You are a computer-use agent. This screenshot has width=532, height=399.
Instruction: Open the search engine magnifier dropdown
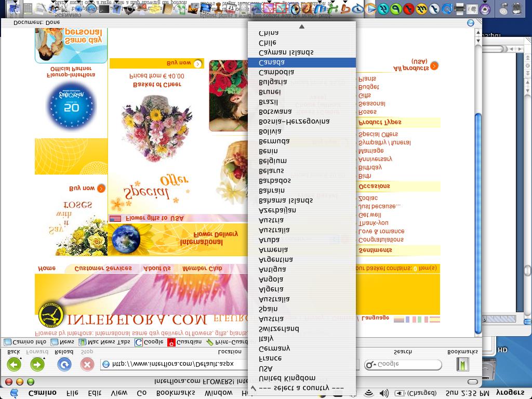tap(370, 364)
